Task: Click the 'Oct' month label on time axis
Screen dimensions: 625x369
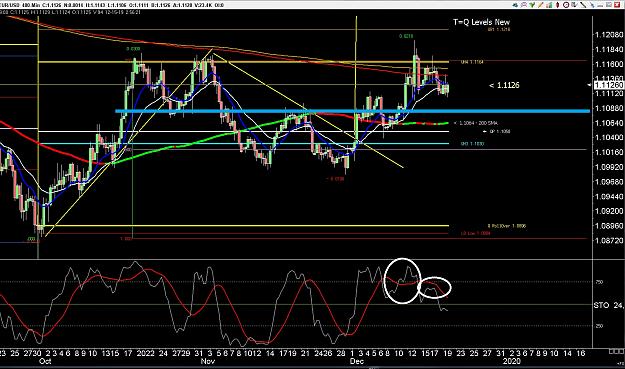Action: coord(45,361)
